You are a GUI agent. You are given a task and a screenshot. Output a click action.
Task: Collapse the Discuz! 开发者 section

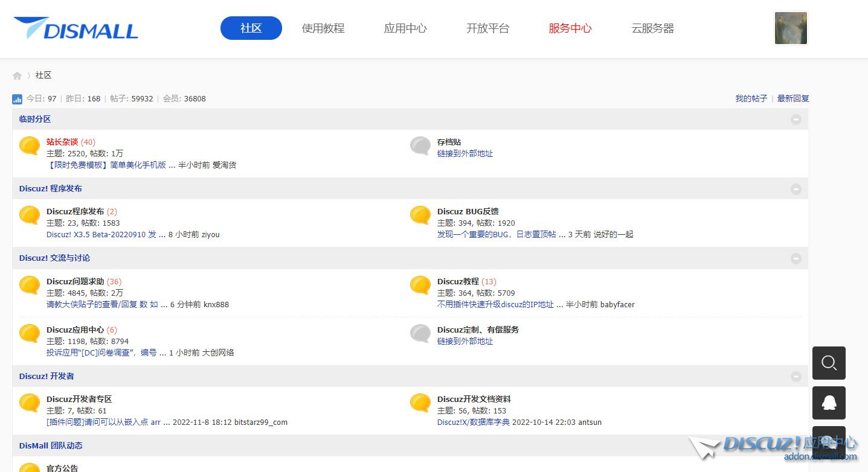[x=796, y=377]
